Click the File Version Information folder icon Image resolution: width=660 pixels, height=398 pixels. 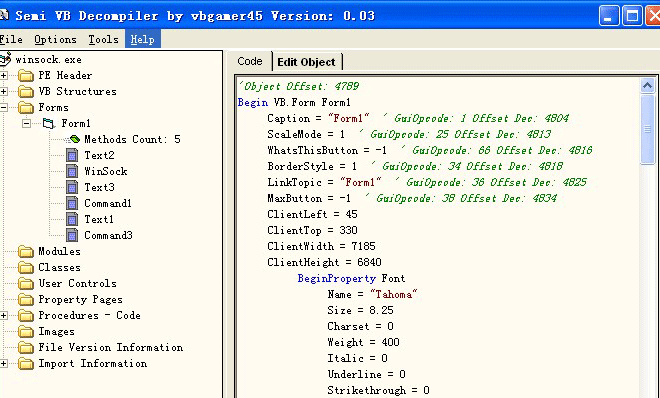pos(26,348)
